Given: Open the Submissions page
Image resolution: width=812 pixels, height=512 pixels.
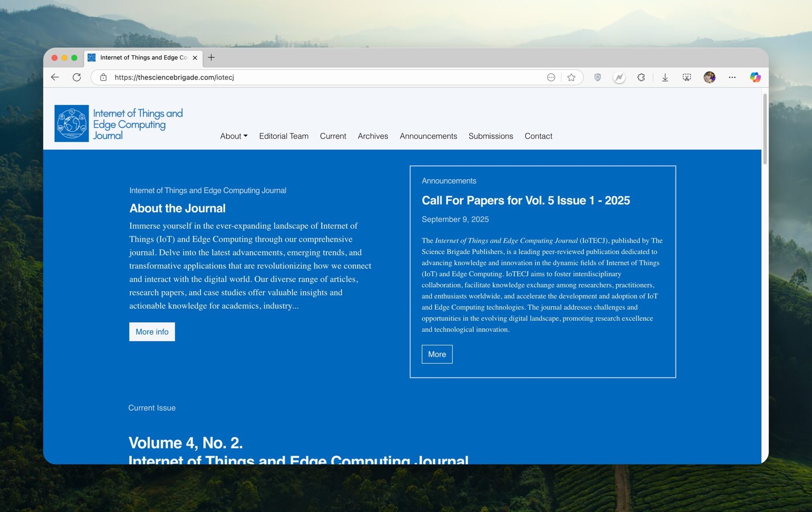Looking at the screenshot, I should (491, 136).
